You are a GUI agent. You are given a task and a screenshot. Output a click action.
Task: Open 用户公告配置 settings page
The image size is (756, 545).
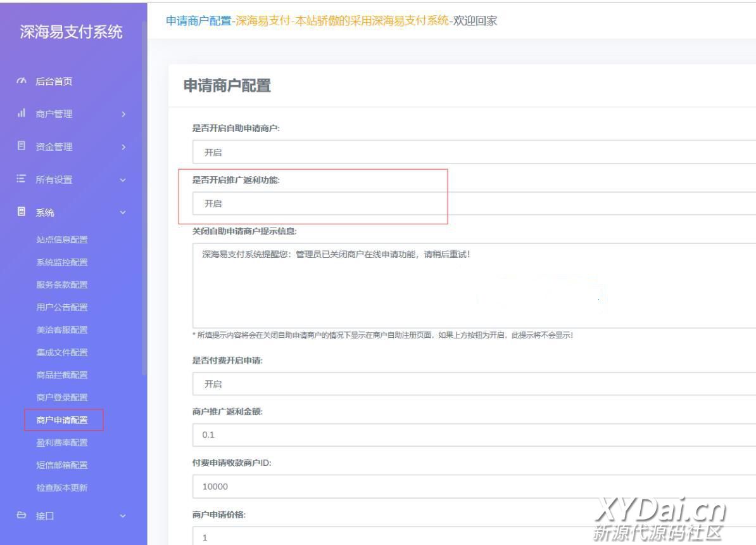point(62,307)
